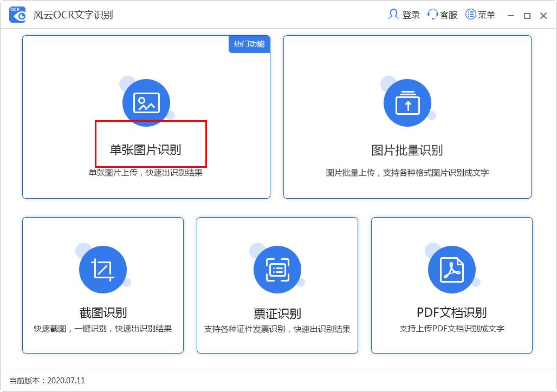Click the 热门功能 badge
This screenshot has width=557, height=392.
click(x=249, y=45)
